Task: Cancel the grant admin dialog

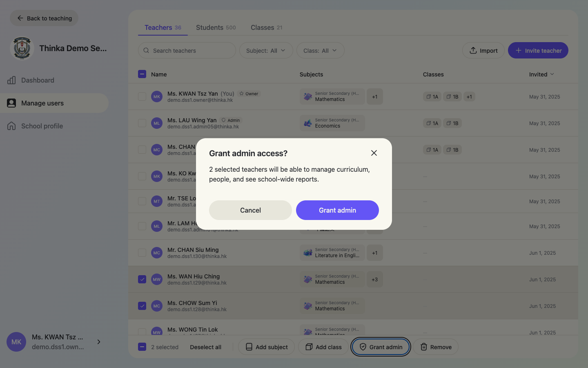Action: coord(250,210)
